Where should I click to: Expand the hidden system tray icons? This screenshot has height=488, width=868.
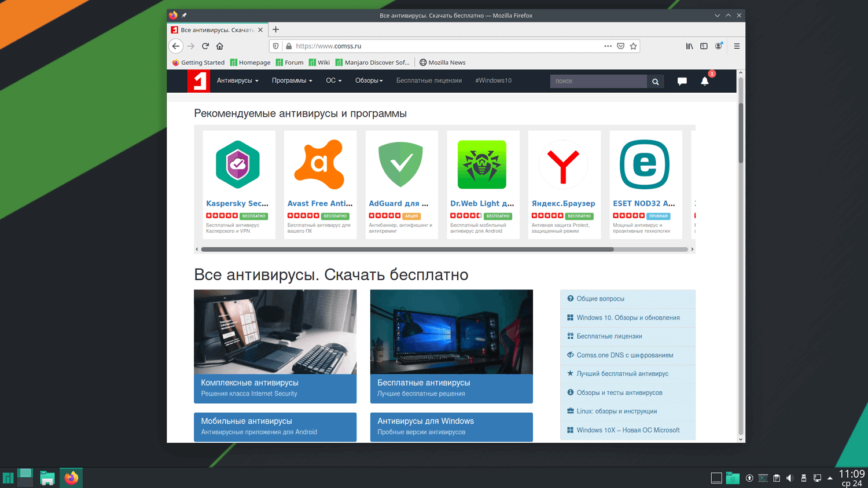point(830,478)
